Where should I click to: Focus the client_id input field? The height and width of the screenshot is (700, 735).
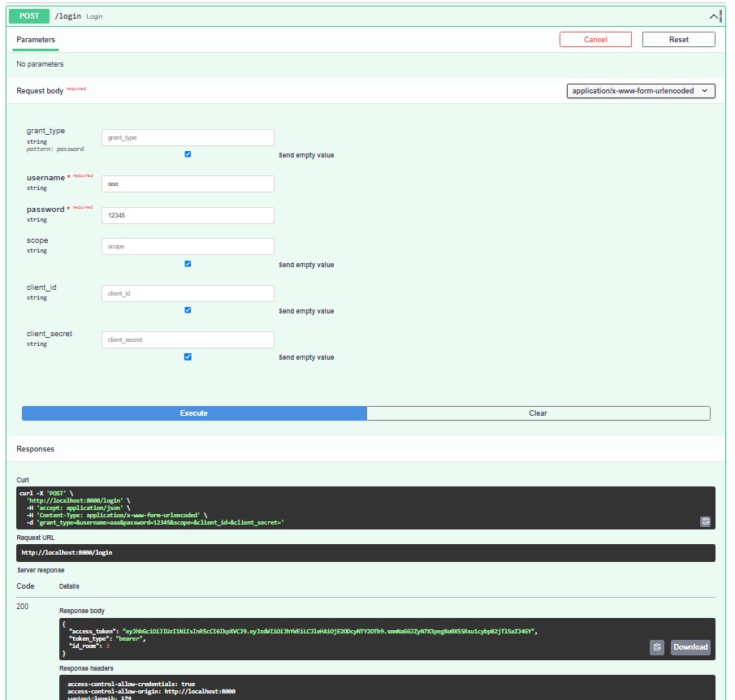(x=188, y=293)
